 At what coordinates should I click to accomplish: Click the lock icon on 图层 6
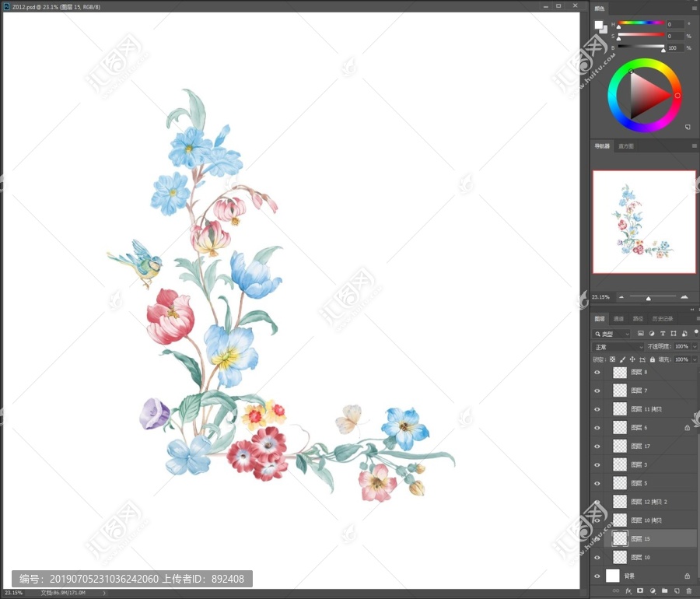[688, 428]
